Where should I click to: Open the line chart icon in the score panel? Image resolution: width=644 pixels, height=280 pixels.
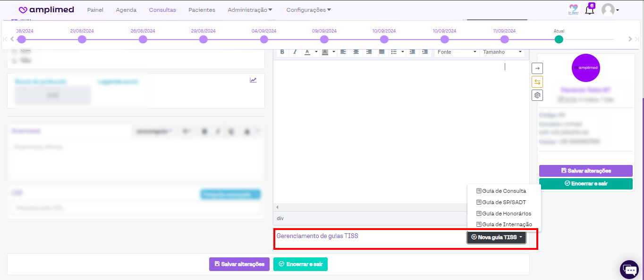pyautogui.click(x=253, y=80)
